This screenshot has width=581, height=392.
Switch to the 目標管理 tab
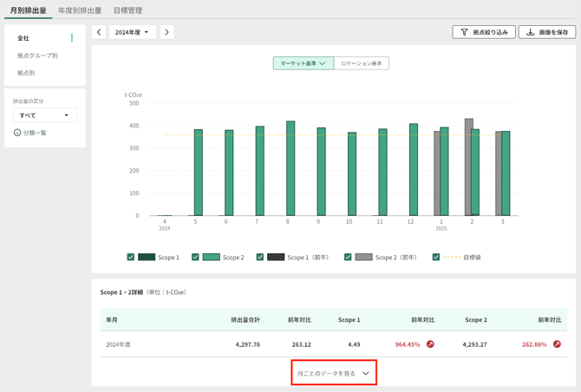pos(127,10)
